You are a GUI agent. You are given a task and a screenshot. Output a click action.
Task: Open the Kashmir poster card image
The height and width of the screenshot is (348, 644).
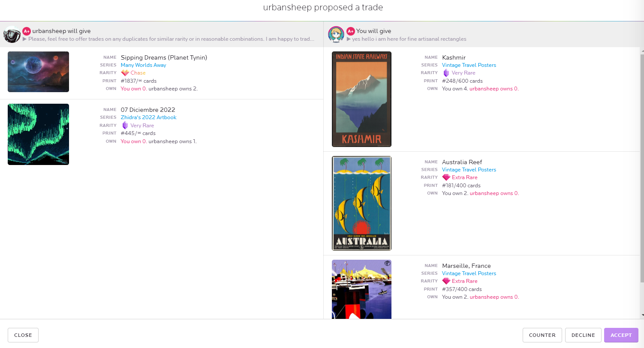point(361,99)
